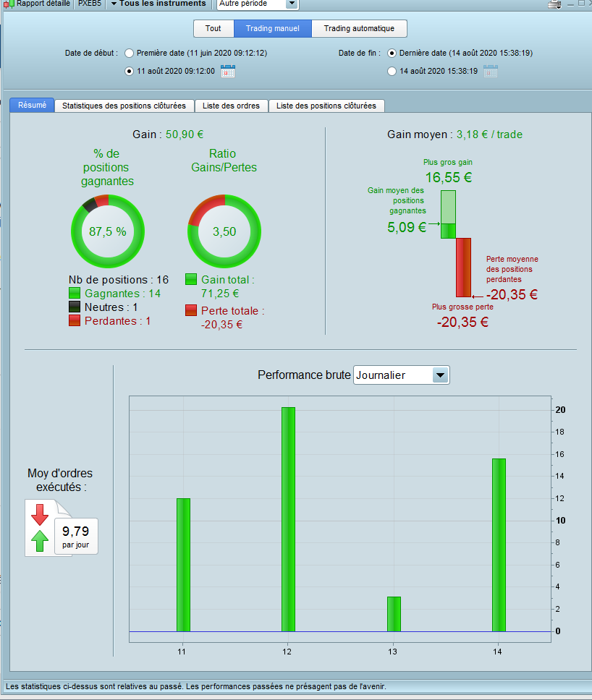592x700 pixels.
Task: Show only Trading automatique results
Action: click(x=359, y=29)
